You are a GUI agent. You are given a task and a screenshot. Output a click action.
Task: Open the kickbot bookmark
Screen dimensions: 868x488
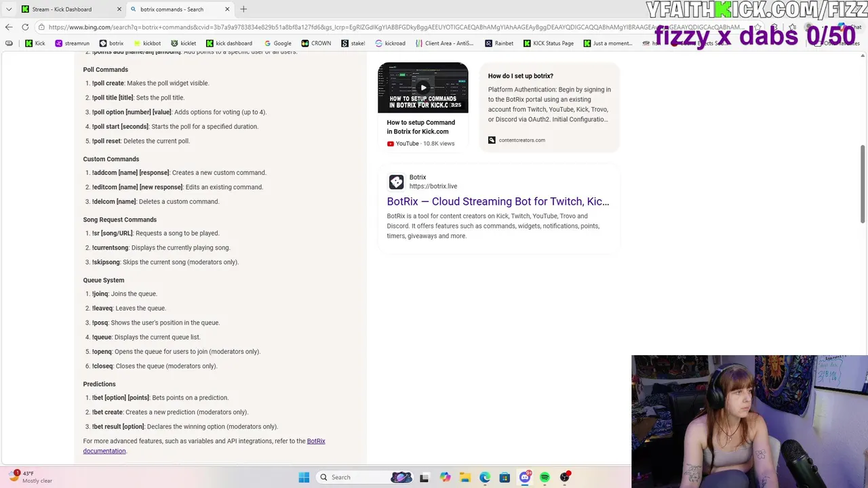(146, 43)
